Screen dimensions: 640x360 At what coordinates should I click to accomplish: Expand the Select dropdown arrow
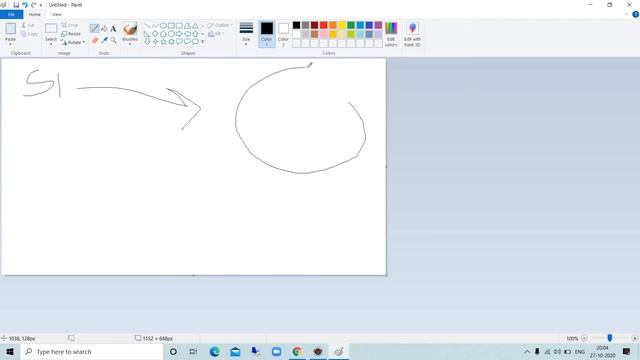(51, 43)
